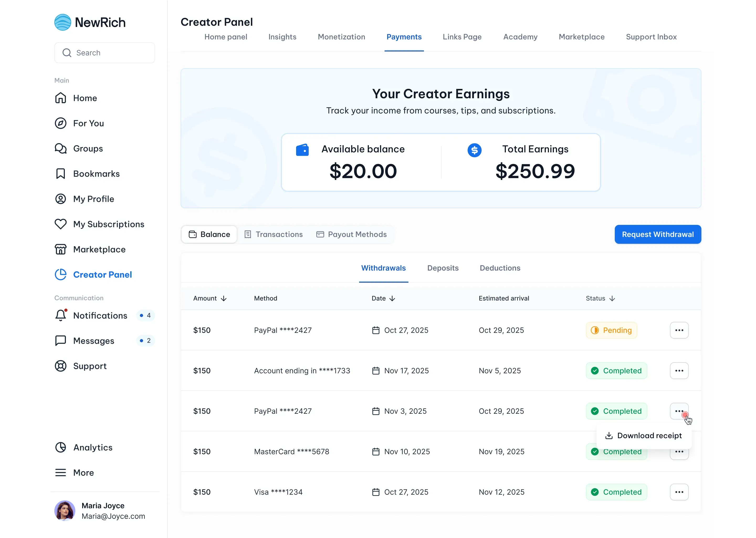Select the Balance segment tab

tap(209, 234)
